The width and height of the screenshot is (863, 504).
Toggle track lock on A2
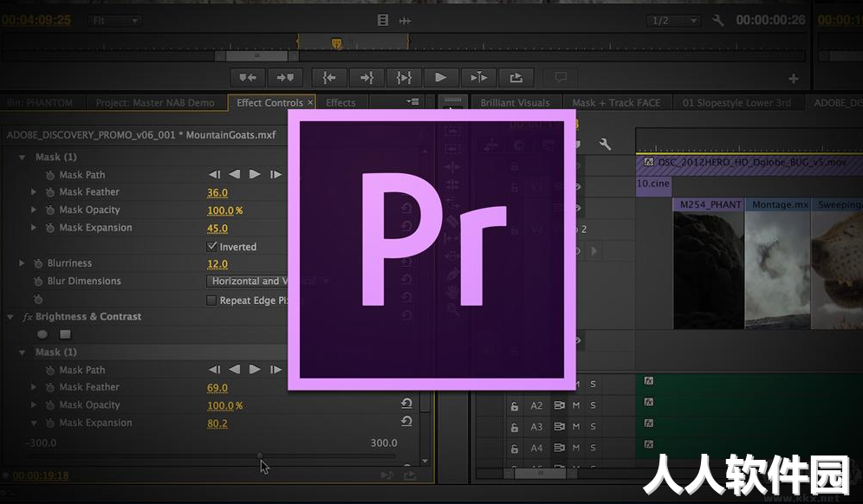[515, 406]
